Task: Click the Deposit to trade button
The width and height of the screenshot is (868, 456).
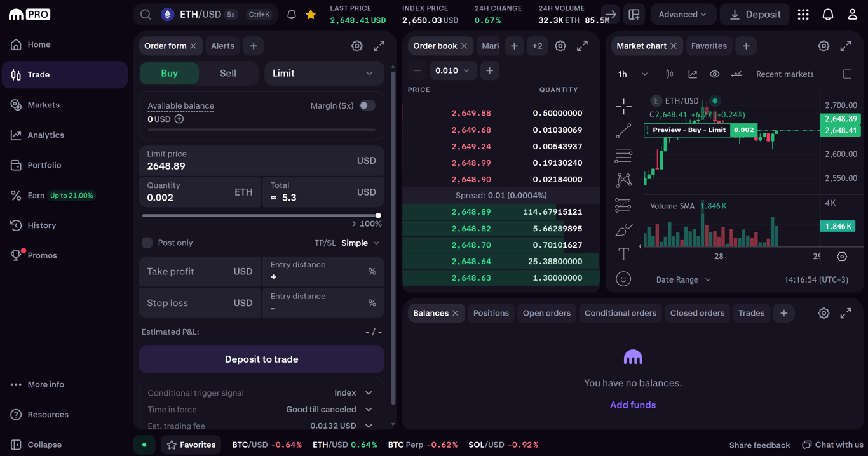Action: pyautogui.click(x=262, y=359)
